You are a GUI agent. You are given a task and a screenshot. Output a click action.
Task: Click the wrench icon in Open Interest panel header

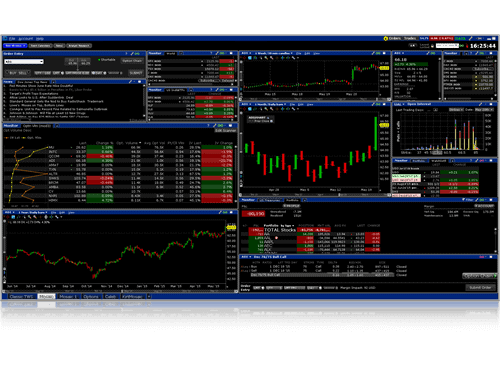[481, 104]
